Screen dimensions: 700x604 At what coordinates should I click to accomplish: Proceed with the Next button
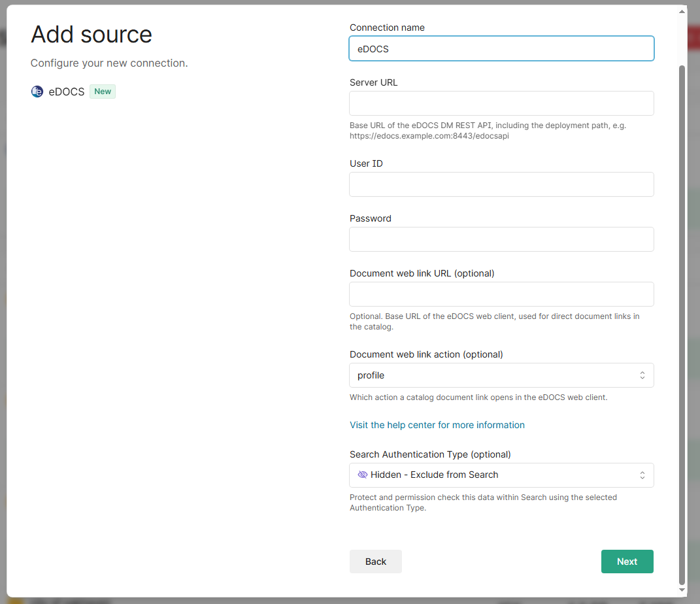coord(627,562)
